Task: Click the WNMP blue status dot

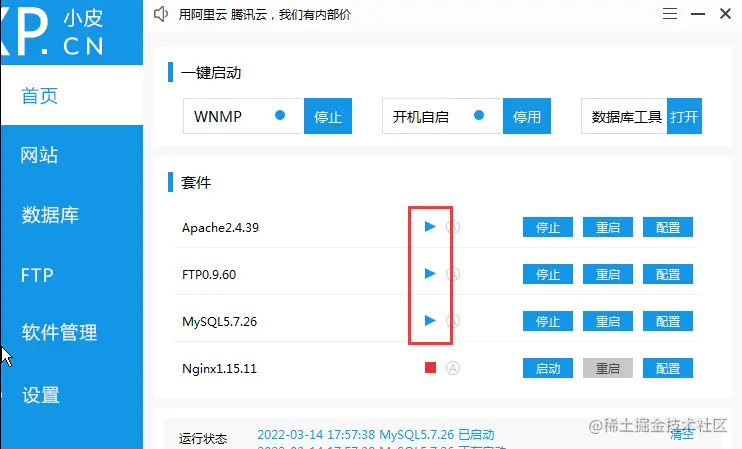Action: tap(280, 115)
